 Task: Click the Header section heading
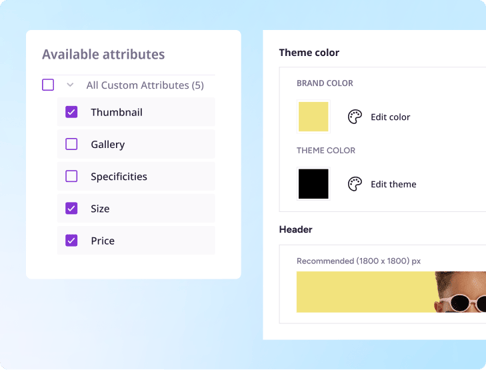click(296, 229)
